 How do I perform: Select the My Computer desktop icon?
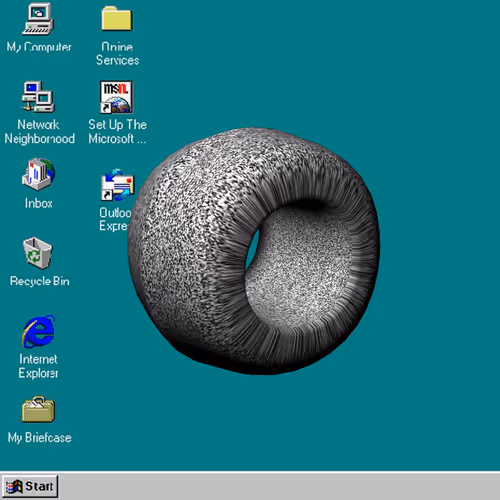pos(38,19)
